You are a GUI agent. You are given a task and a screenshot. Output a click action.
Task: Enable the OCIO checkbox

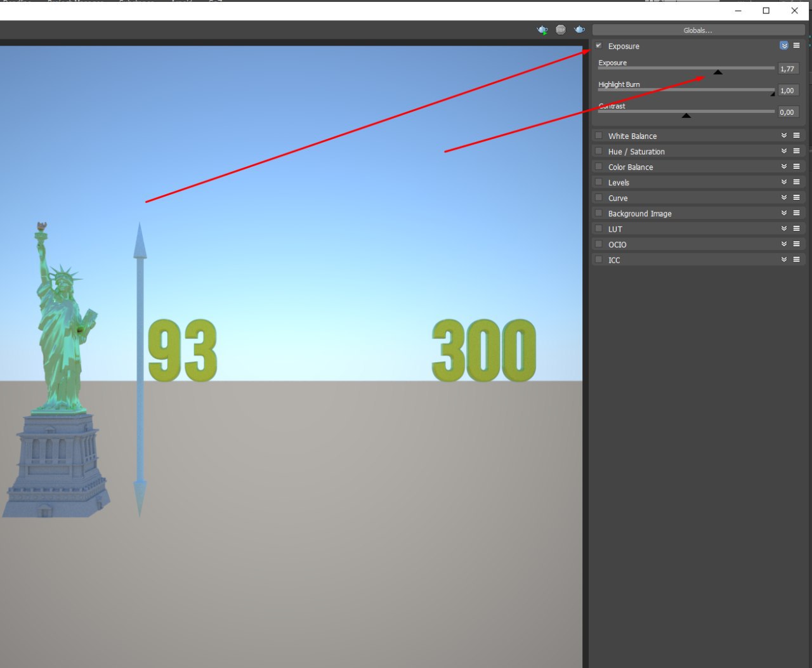[x=598, y=244]
